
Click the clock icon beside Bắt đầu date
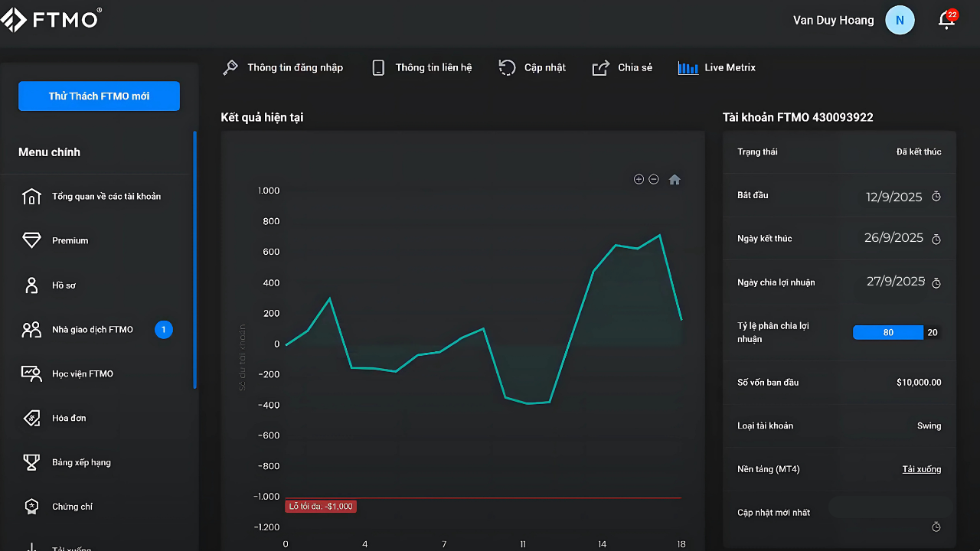pyautogui.click(x=936, y=197)
